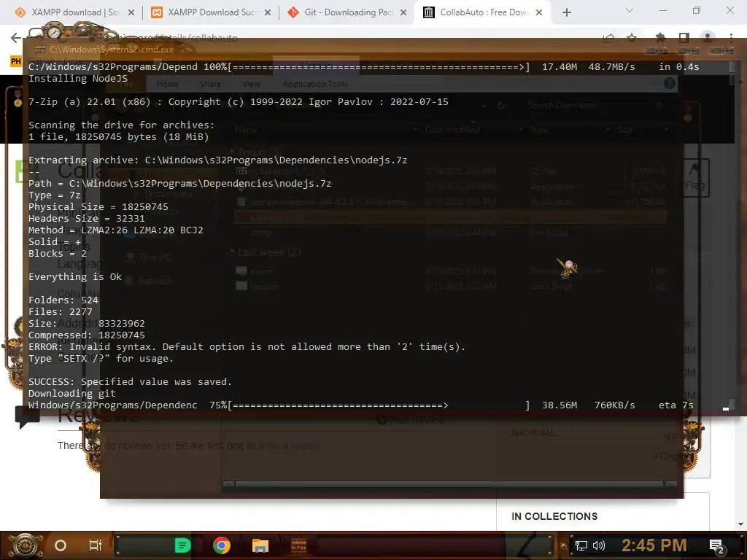Click the 'write a review' link
747x560 pixels.
click(x=290, y=446)
